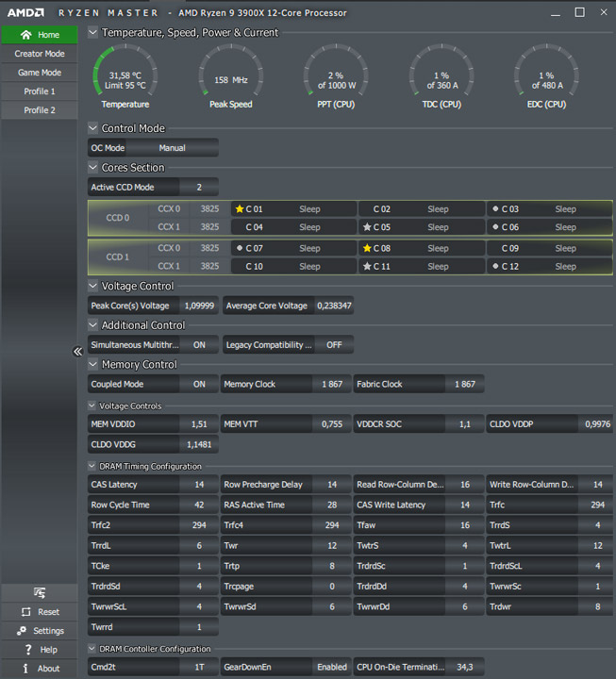Click the Help question mark icon
The height and width of the screenshot is (679, 616).
pyautogui.click(x=28, y=650)
